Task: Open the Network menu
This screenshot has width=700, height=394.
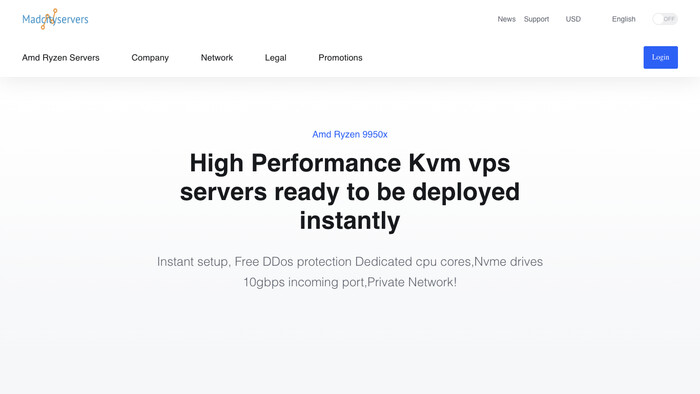Action: tap(217, 58)
